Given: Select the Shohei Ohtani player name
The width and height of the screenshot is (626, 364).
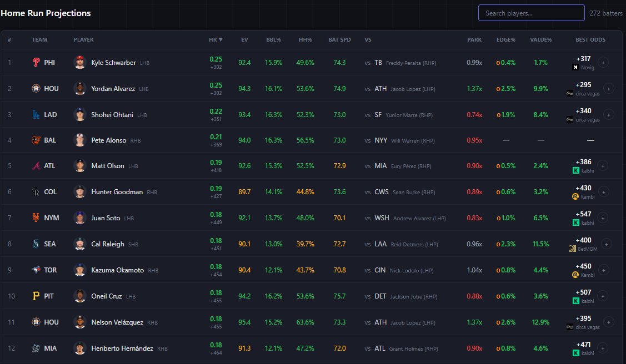Looking at the screenshot, I should pos(112,115).
